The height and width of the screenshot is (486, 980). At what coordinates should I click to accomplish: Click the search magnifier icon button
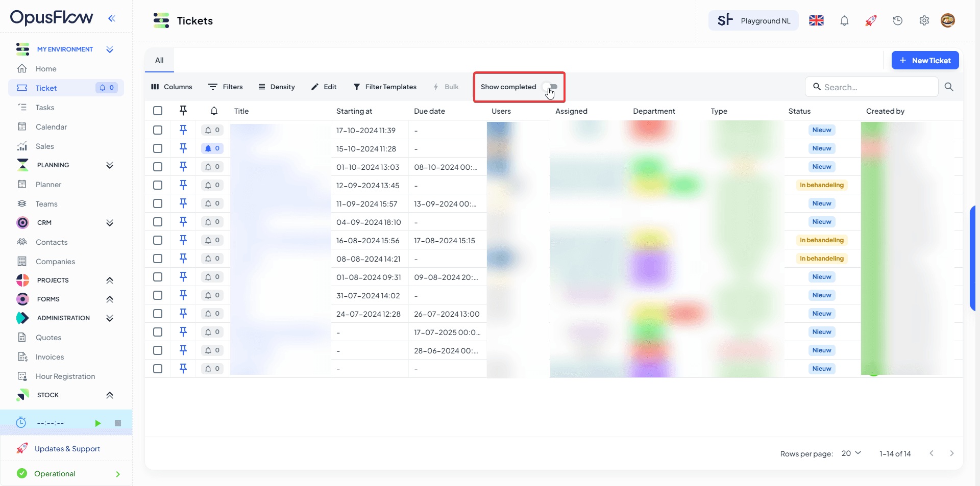pos(949,87)
